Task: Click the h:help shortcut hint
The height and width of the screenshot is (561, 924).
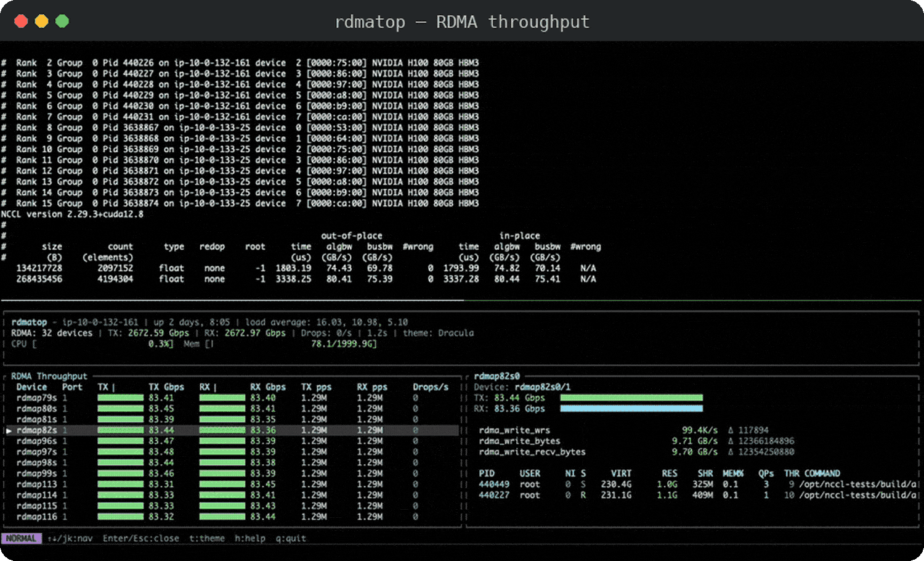Action: tap(250, 538)
